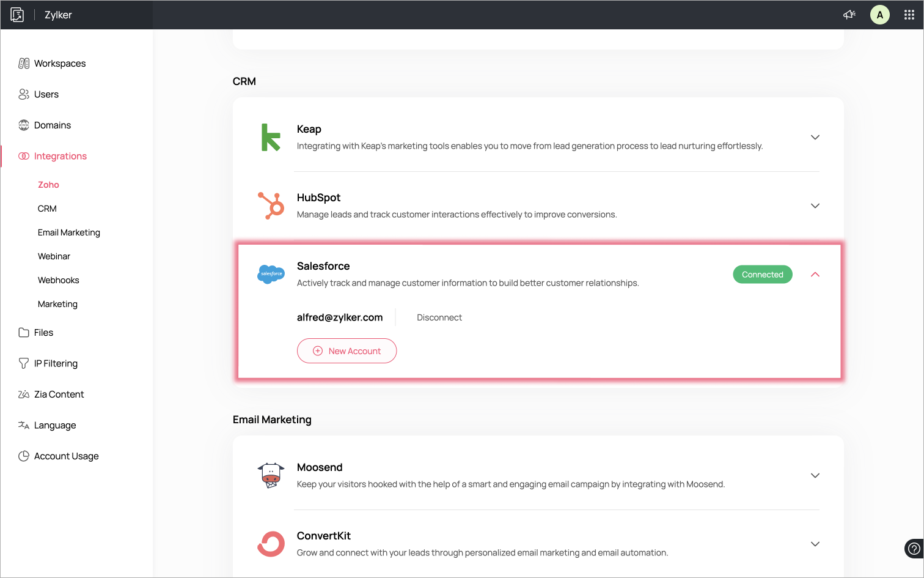
Task: Select Marketing sub-item
Action: click(57, 304)
